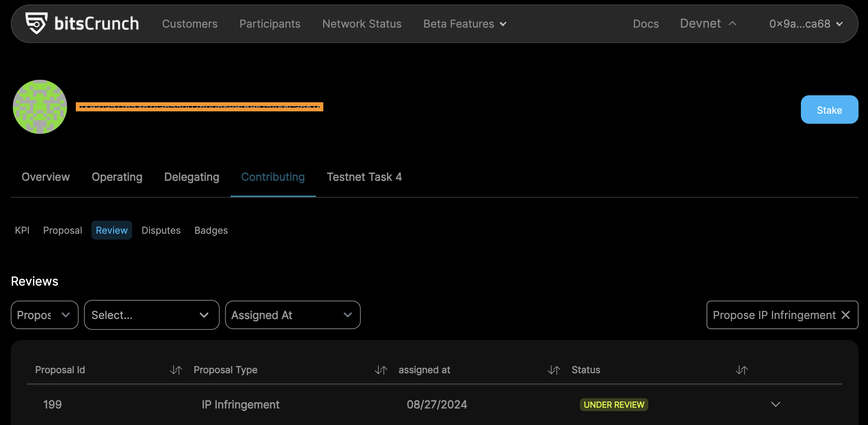Expand row 199 details chevron
Screen dimensions: 868x425
click(x=776, y=405)
